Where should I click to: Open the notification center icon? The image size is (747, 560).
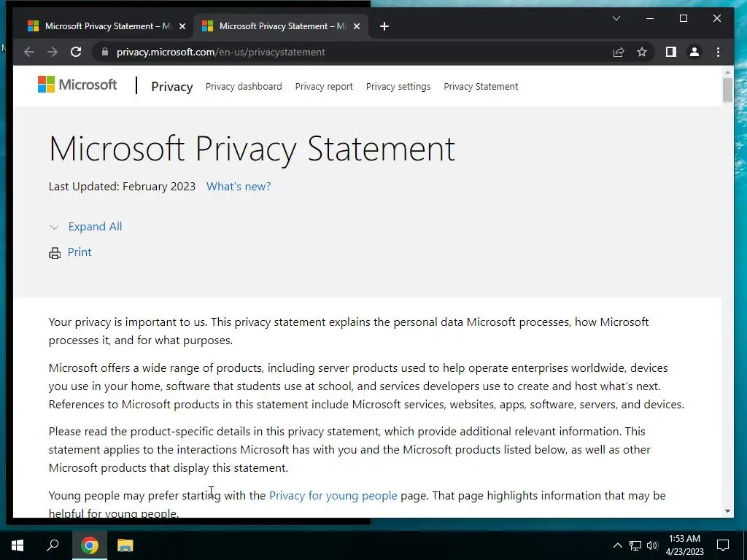coord(723,545)
